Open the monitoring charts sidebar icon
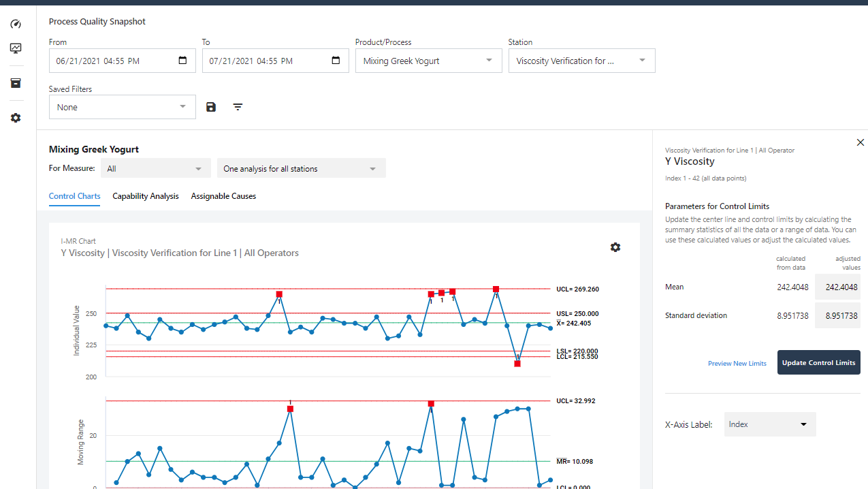868x489 pixels. [x=15, y=48]
